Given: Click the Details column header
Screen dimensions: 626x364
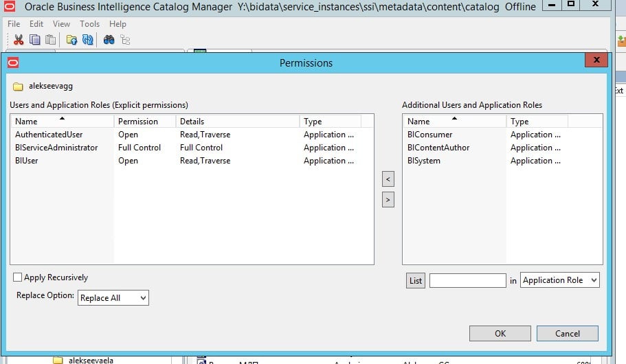Looking at the screenshot, I should [238, 121].
